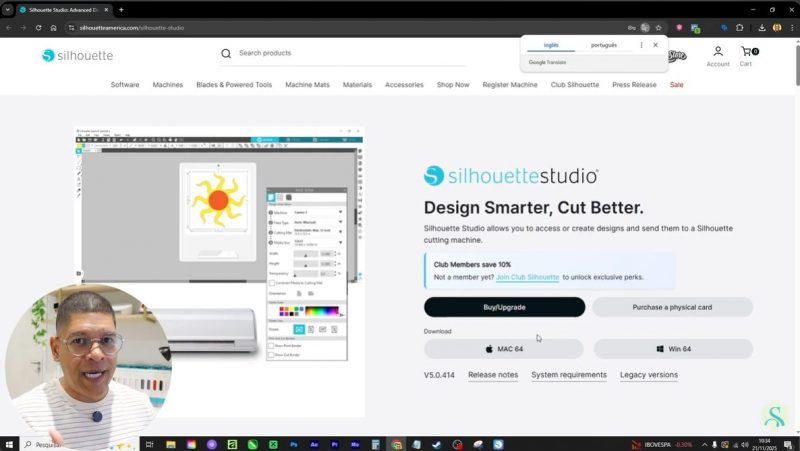Open the Materials menu
800x451 pixels.
[x=357, y=85]
